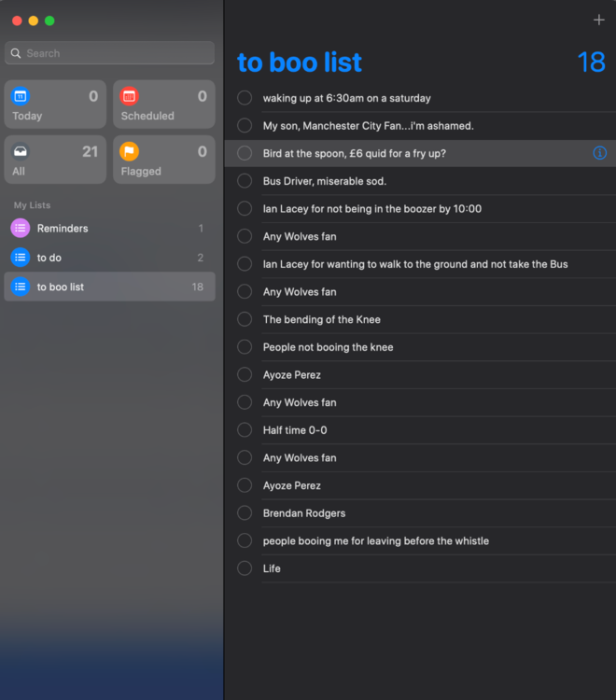Click into the Search field
The width and height of the screenshot is (616, 700).
pos(110,53)
